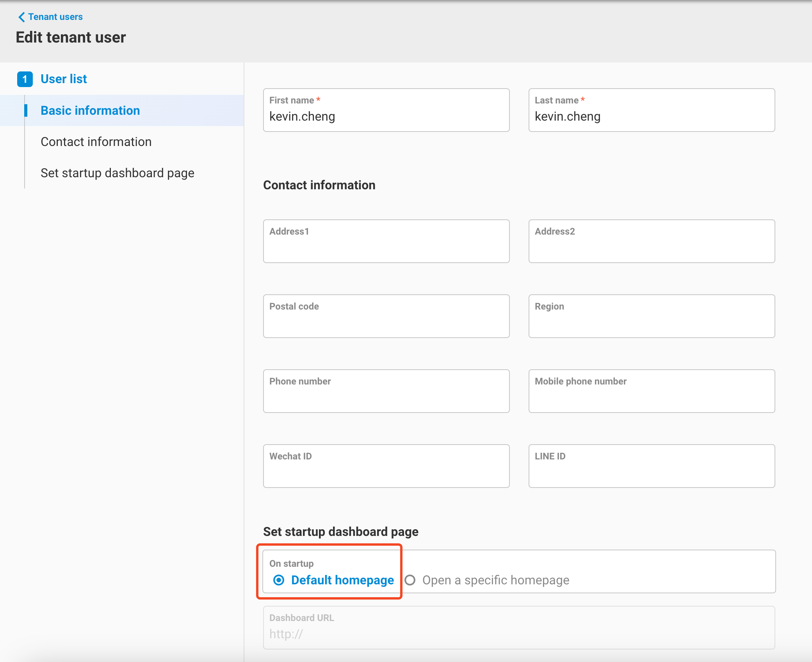
Task: Click User list in the navigation
Action: [x=64, y=78]
